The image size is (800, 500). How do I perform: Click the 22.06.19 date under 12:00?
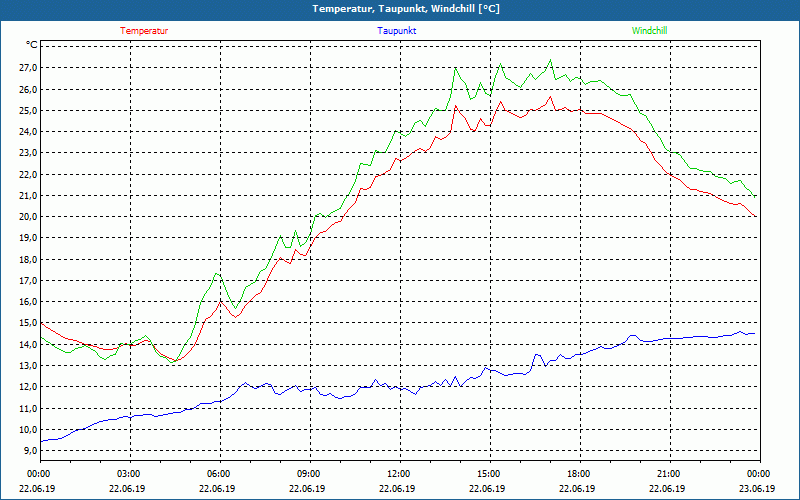tap(397, 489)
